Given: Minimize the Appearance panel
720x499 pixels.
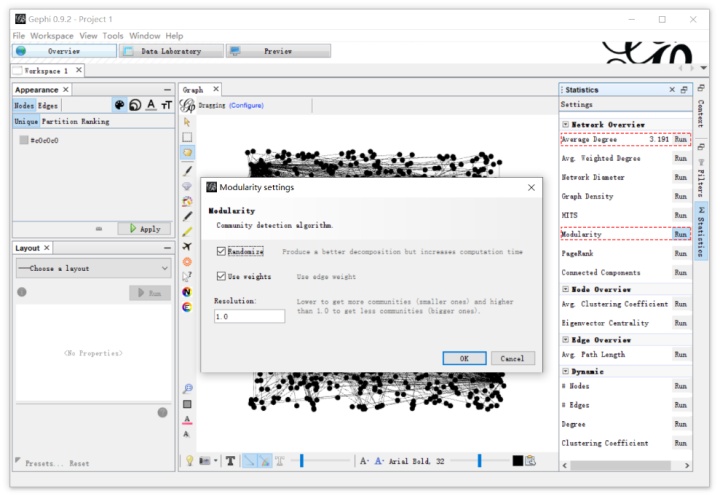Looking at the screenshot, I should (x=167, y=90).
